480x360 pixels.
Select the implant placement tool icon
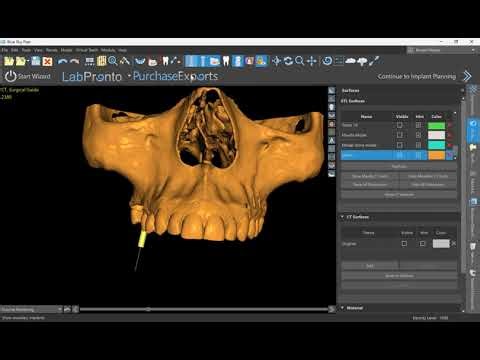pyautogui.click(x=176, y=61)
